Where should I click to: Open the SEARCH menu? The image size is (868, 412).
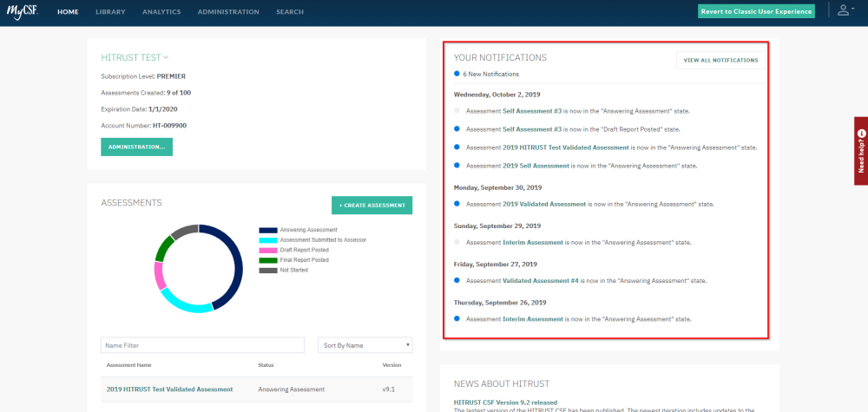click(x=290, y=11)
